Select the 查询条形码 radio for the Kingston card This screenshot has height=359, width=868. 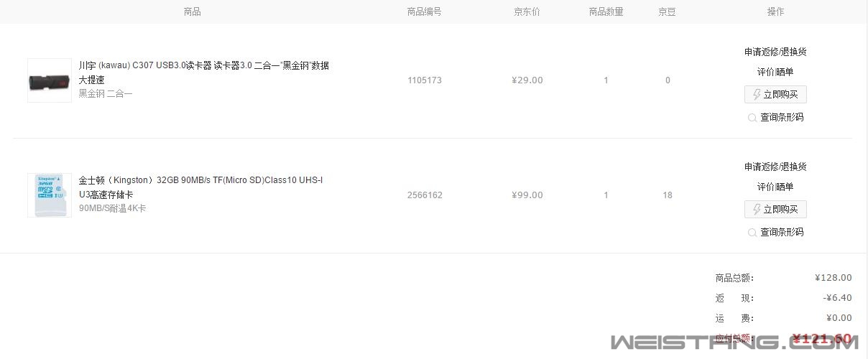click(752, 233)
